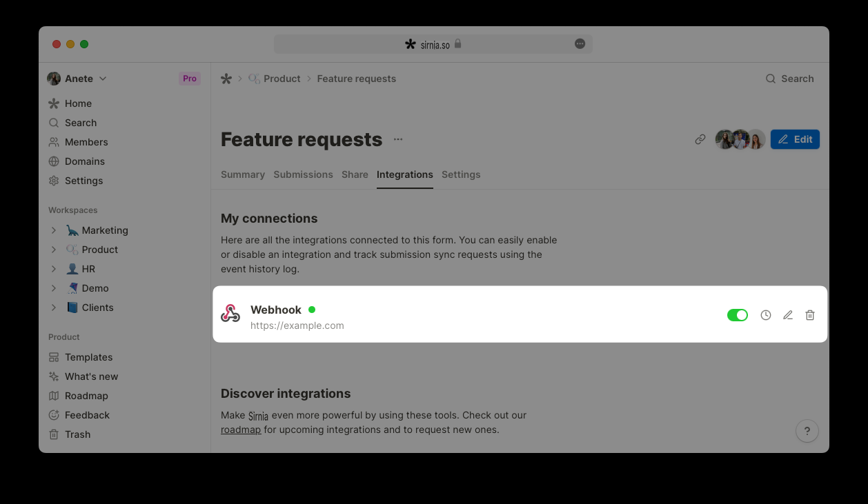Open browser page options ellipsis icon
The height and width of the screenshot is (504, 868).
tap(580, 44)
